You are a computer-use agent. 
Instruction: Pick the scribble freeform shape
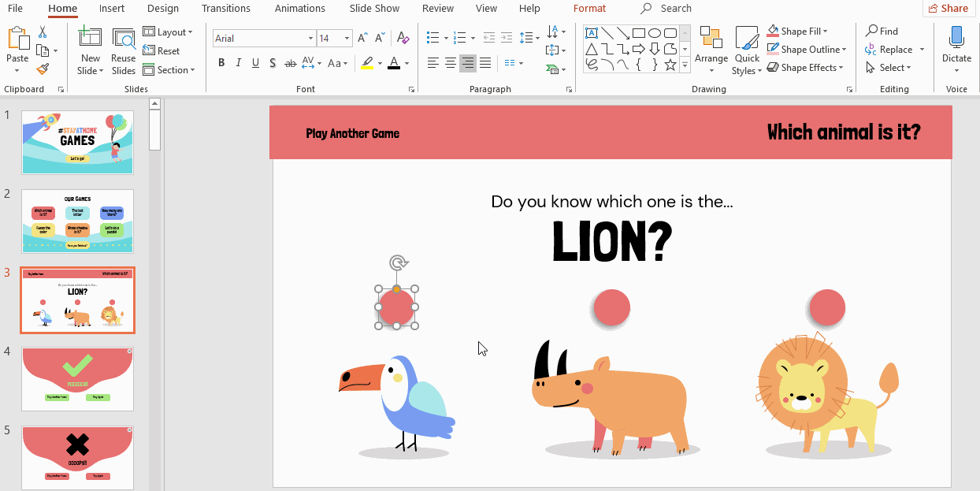point(591,65)
